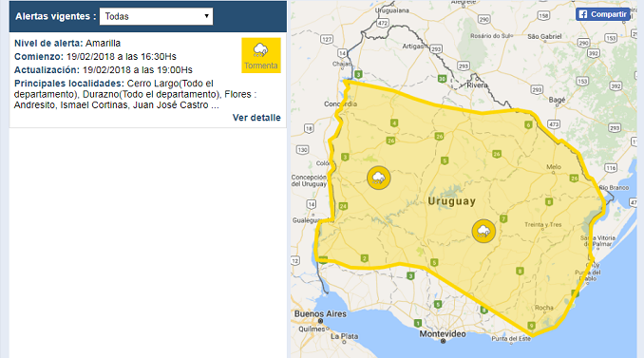Click the Punta del Este label
644x358 pixels.
pyautogui.click(x=511, y=339)
